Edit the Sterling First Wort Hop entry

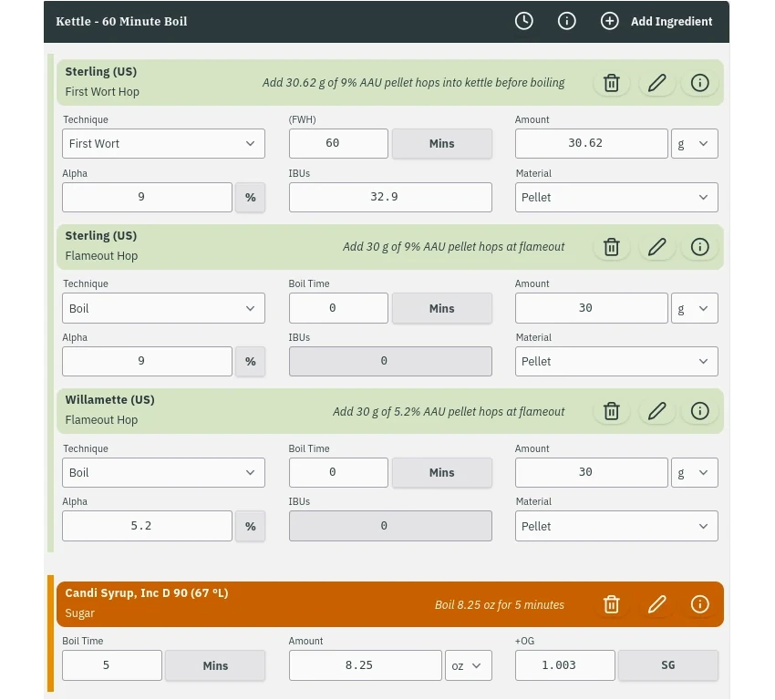(656, 83)
